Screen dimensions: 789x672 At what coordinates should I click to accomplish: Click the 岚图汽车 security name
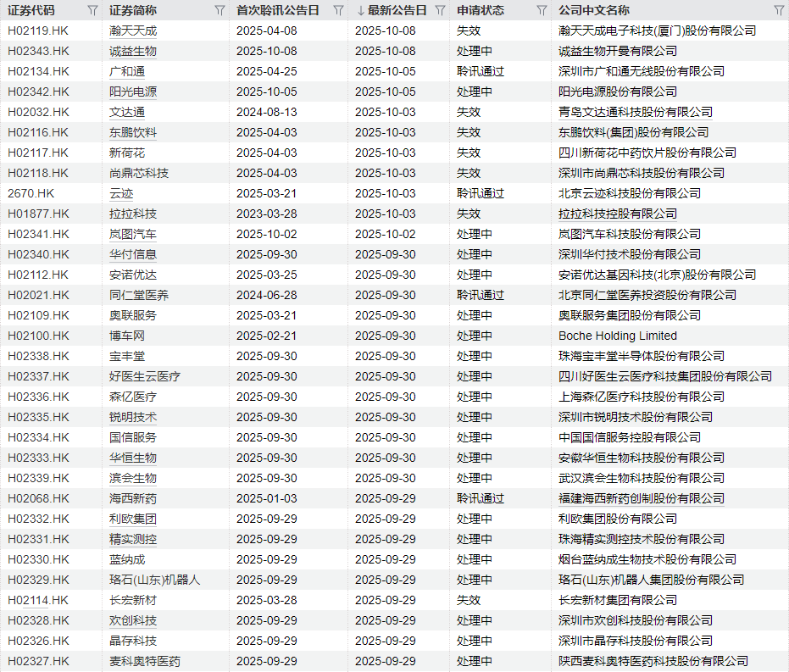coord(133,234)
